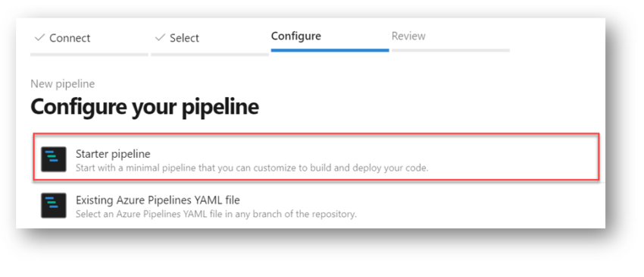
Task: Click the 'New pipeline' breadcrumb text
Action: 63,83
